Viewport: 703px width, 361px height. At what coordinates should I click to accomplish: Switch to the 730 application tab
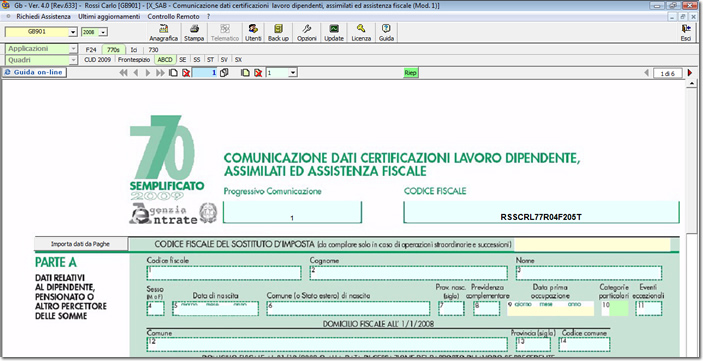(x=153, y=50)
